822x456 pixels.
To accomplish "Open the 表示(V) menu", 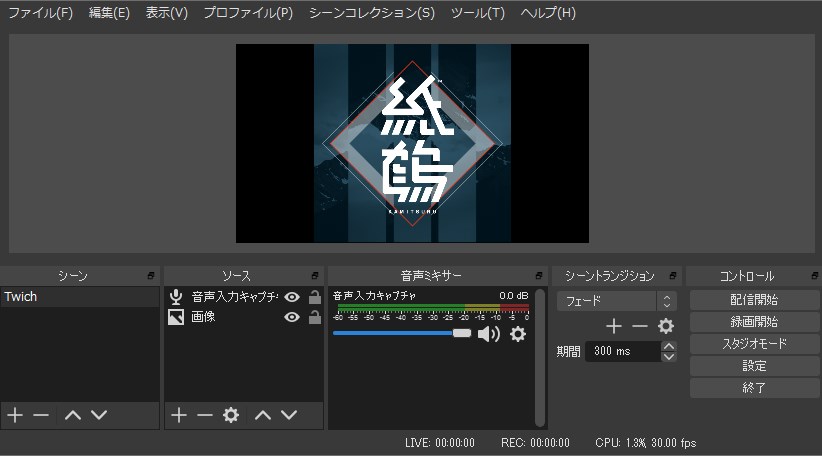I will [x=167, y=13].
